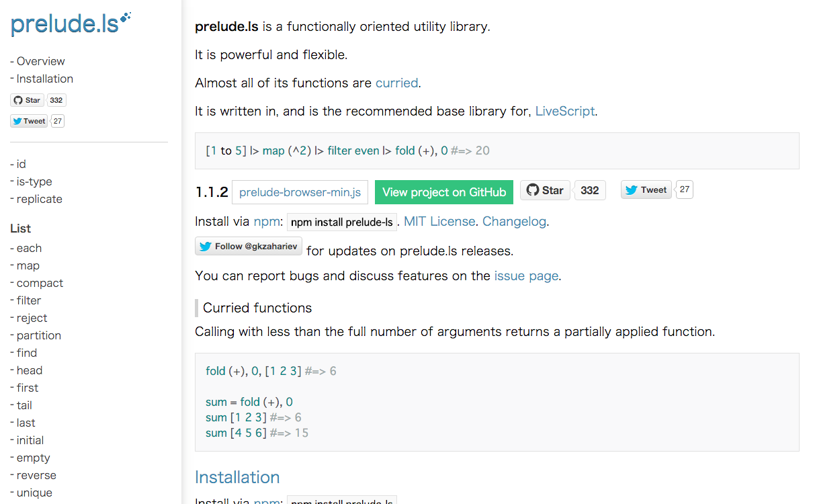Open the issue page link
Screen dimensions: 813x504
526,276
